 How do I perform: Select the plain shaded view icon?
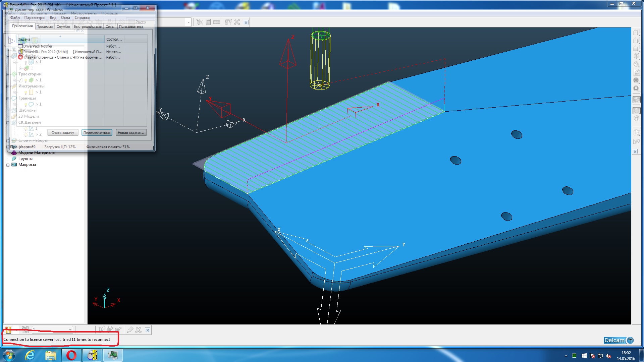pyautogui.click(x=636, y=110)
